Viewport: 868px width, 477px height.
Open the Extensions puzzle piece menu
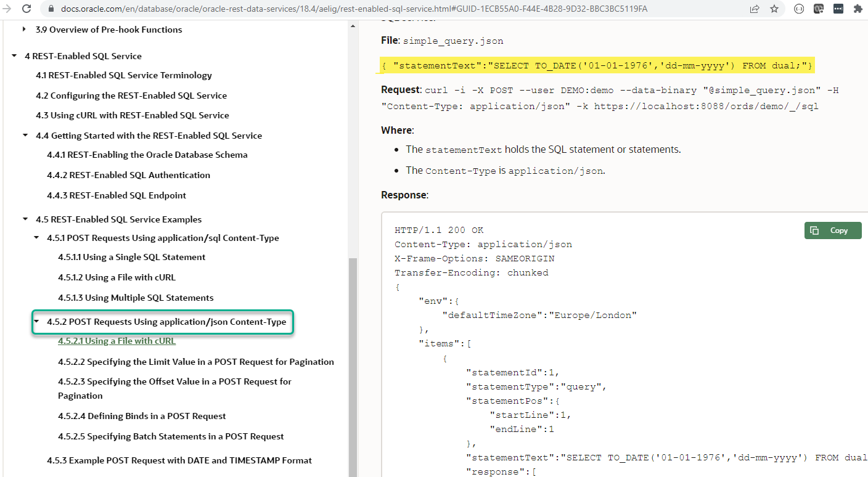[x=857, y=9]
